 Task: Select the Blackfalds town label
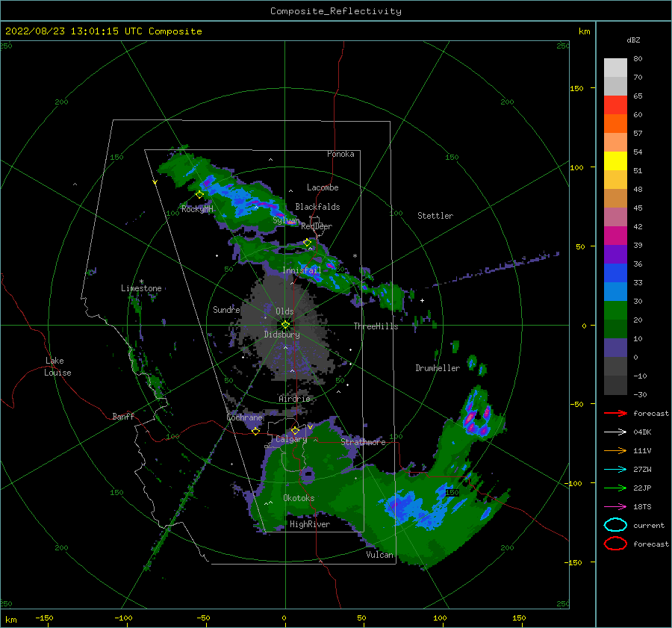point(317,207)
